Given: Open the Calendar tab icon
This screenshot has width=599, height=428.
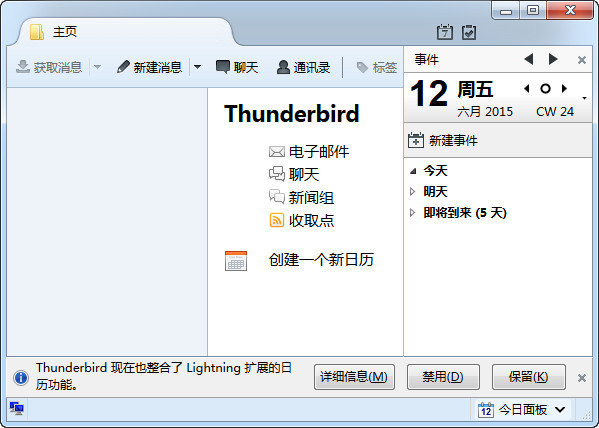Looking at the screenshot, I should pyautogui.click(x=445, y=32).
